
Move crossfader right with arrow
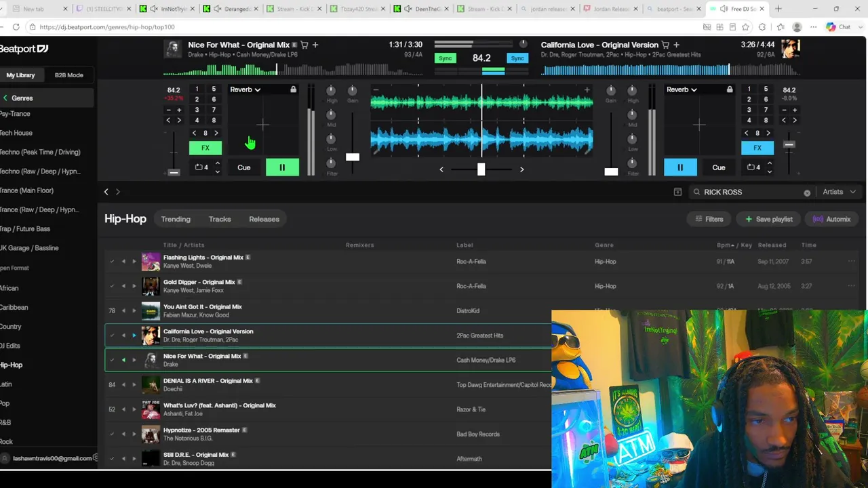(521, 169)
